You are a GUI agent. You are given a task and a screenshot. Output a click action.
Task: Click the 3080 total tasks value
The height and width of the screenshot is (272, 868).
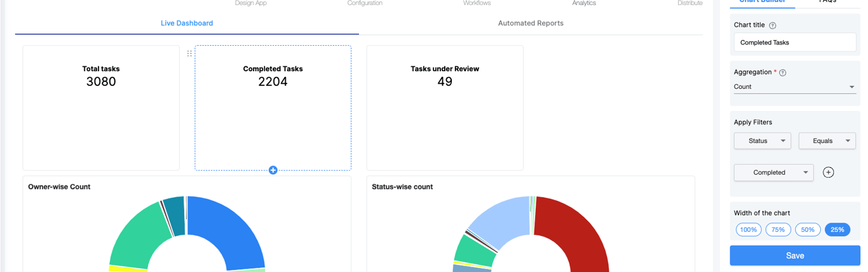[101, 81]
